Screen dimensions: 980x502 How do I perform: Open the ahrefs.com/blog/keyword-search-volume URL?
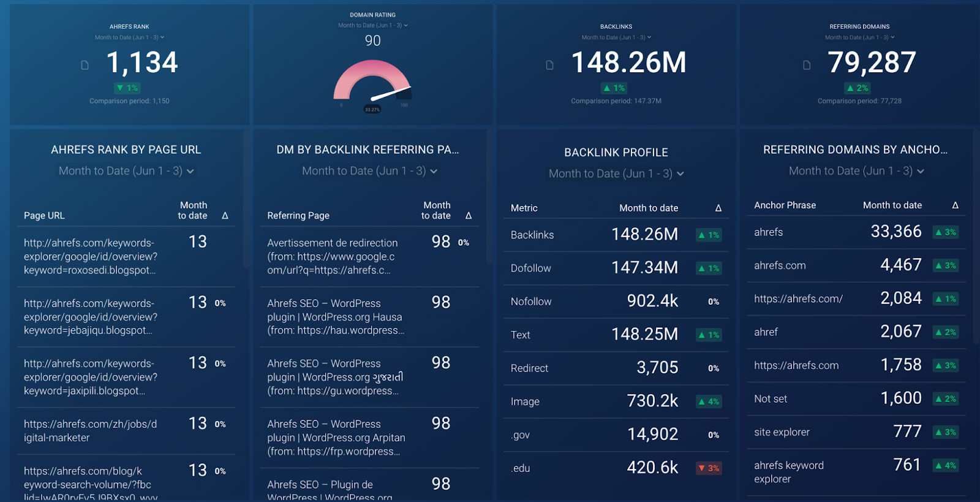[91, 484]
